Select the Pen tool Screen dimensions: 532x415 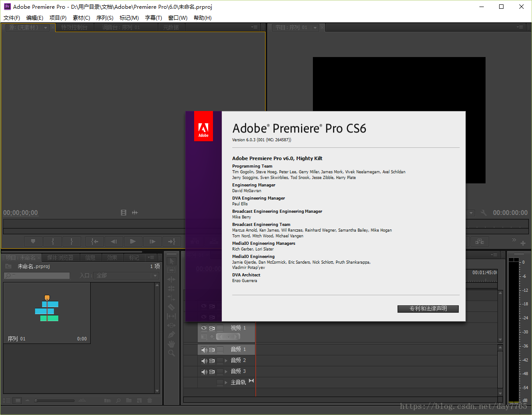(171, 335)
